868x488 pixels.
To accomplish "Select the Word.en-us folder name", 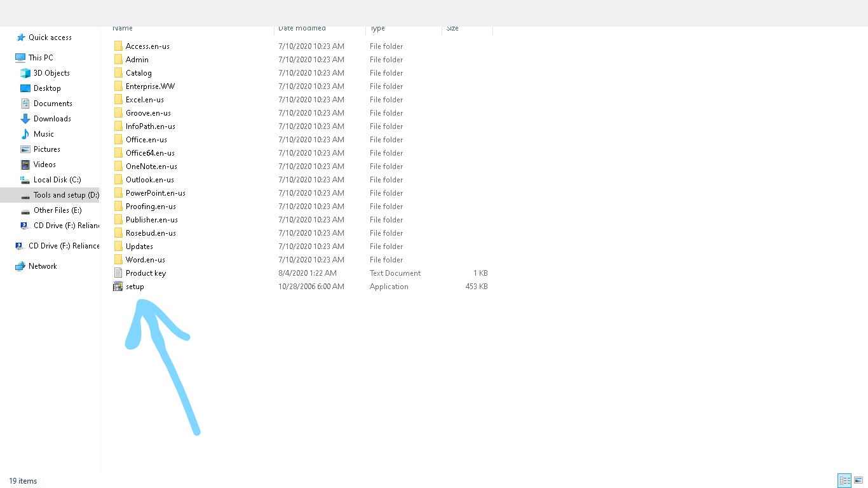I will coord(146,260).
